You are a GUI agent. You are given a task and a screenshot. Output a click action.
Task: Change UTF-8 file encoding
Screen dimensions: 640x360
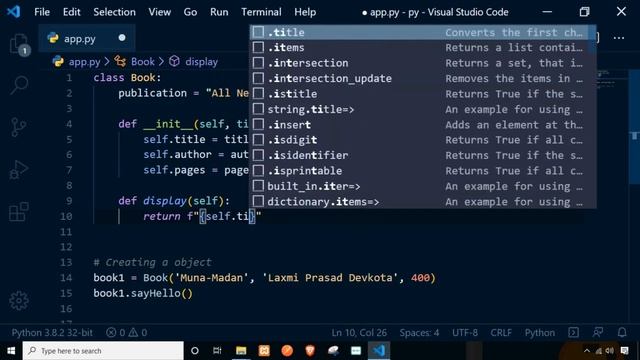465,333
